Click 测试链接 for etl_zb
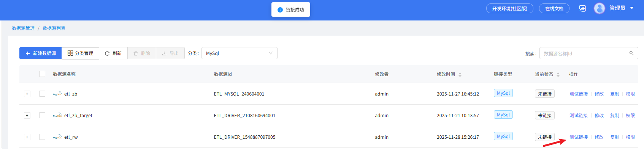 pyautogui.click(x=579, y=94)
